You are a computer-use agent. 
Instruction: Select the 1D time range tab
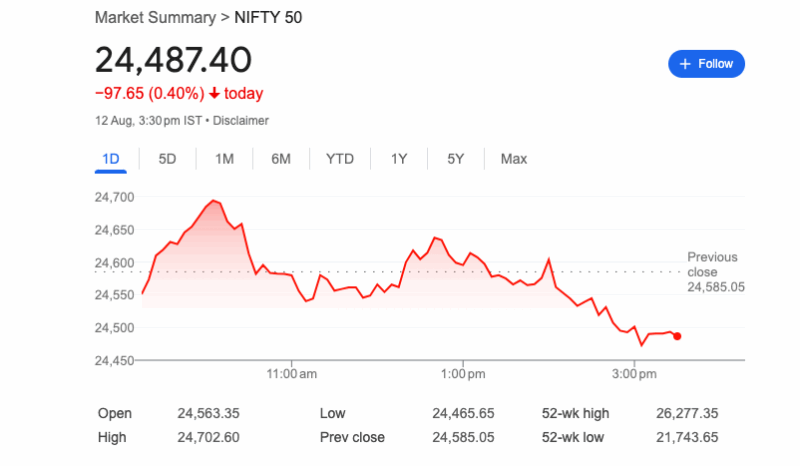[x=111, y=159]
